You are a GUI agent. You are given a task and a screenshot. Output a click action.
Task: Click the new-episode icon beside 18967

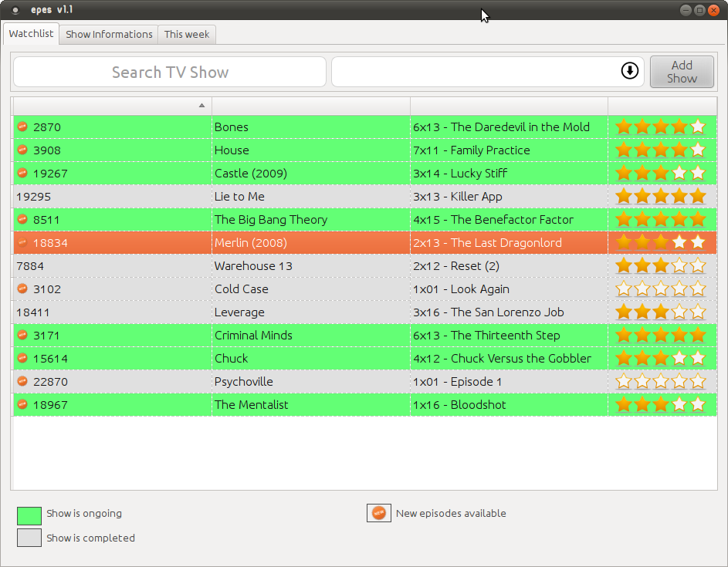(22, 404)
